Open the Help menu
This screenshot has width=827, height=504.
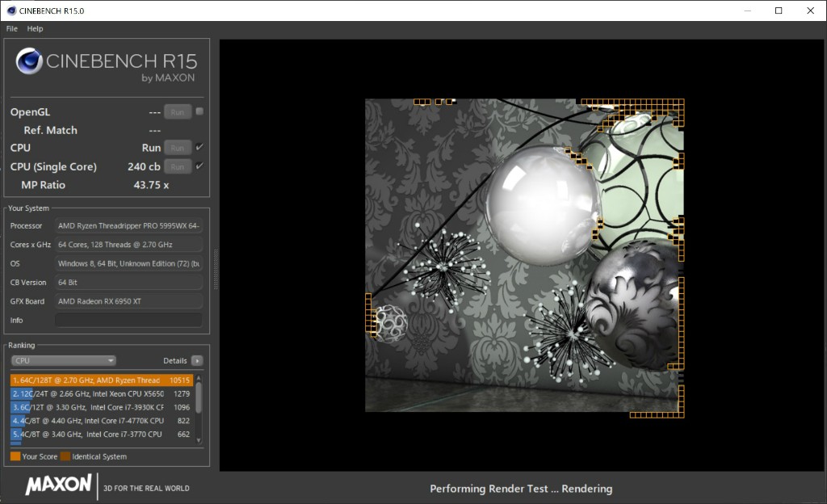35,28
